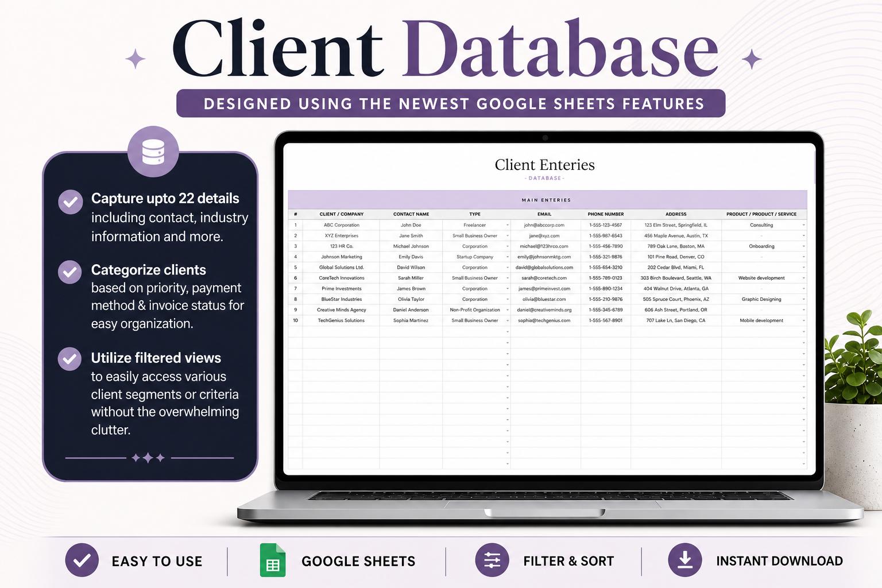Click the EMAIL column header

(x=544, y=214)
